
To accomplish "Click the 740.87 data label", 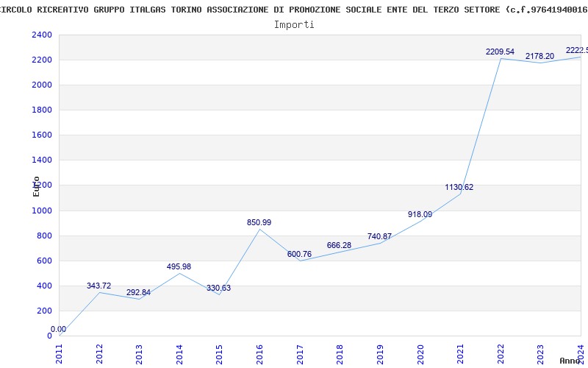I will click(379, 236).
